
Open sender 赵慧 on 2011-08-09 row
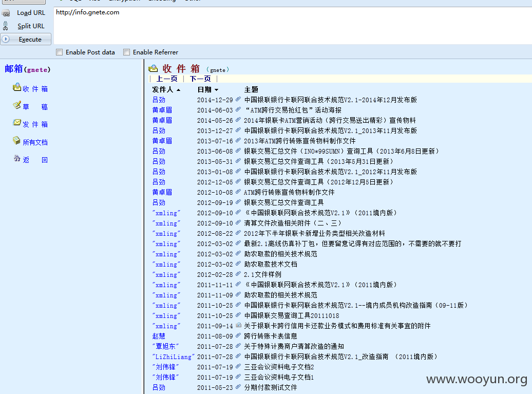click(159, 336)
